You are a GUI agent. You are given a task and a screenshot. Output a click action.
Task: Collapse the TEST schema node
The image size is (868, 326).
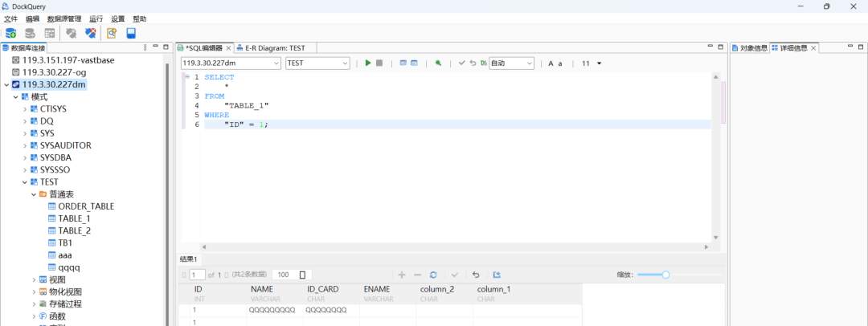(25, 182)
